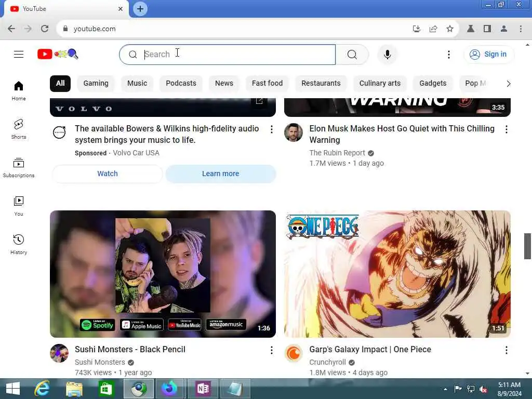Open Elon Musk Chilling Warning video title
Viewport: 532px width, 399px height.
[x=402, y=135]
